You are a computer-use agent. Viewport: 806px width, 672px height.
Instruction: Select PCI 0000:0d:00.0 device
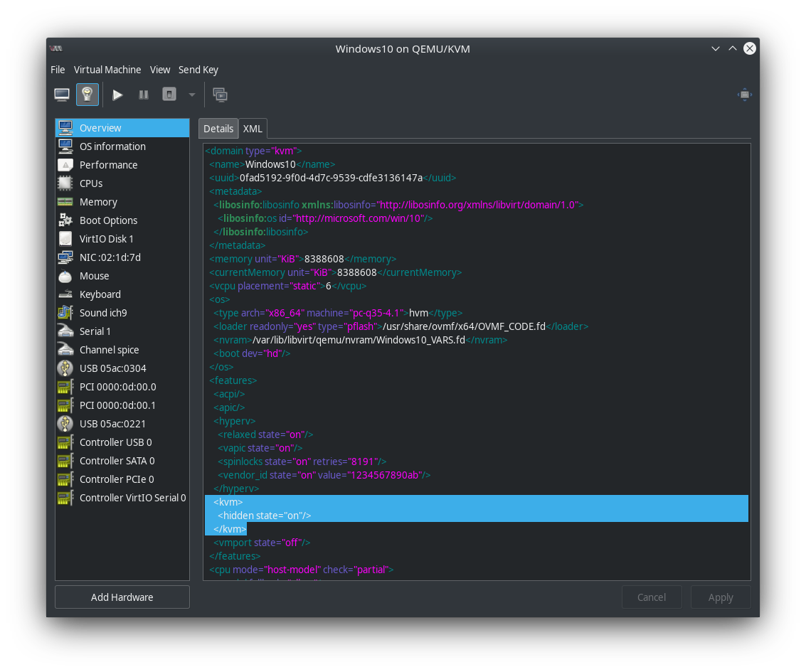[x=122, y=387]
